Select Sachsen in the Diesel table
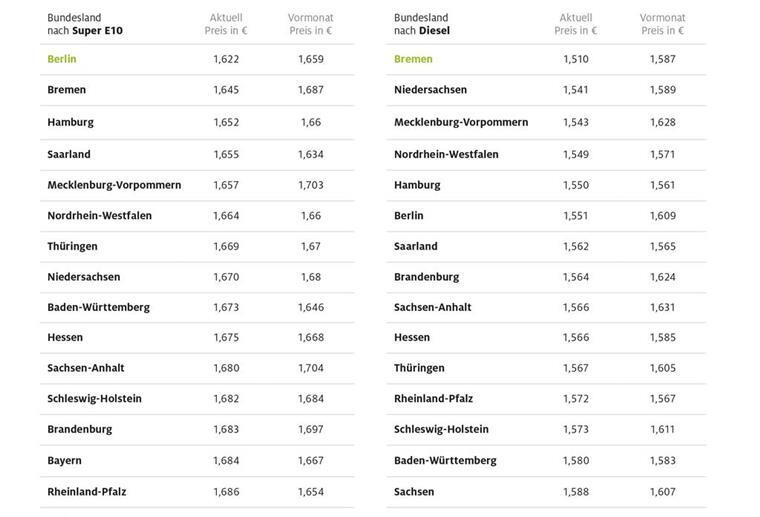The width and height of the screenshot is (760, 517). click(x=414, y=491)
